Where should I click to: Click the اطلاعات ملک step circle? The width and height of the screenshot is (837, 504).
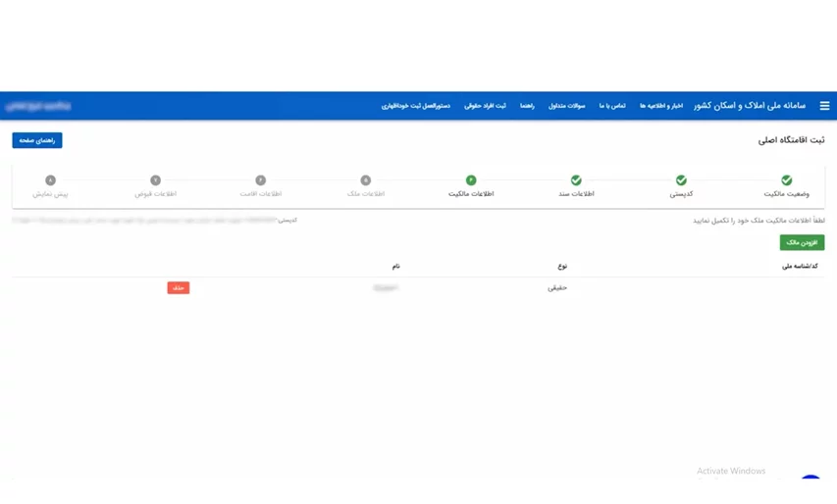pyautogui.click(x=366, y=180)
